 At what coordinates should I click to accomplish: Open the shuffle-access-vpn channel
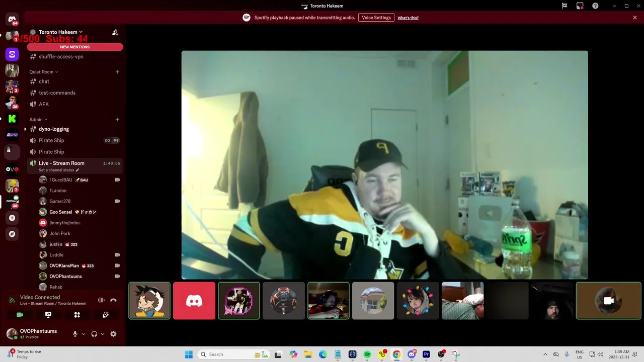tap(75, 57)
